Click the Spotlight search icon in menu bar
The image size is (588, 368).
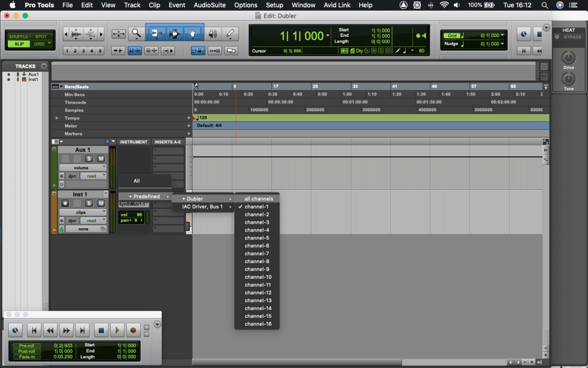545,5
